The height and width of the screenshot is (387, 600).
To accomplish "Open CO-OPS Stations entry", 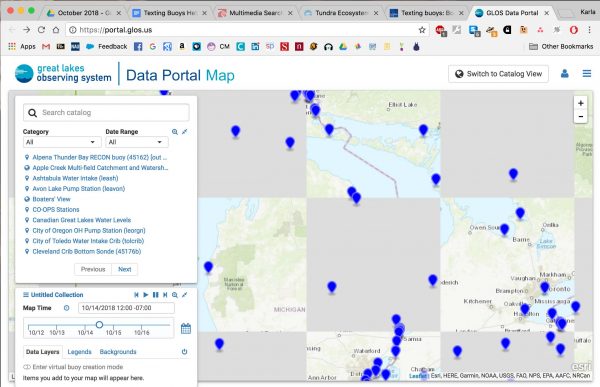I will (x=56, y=209).
